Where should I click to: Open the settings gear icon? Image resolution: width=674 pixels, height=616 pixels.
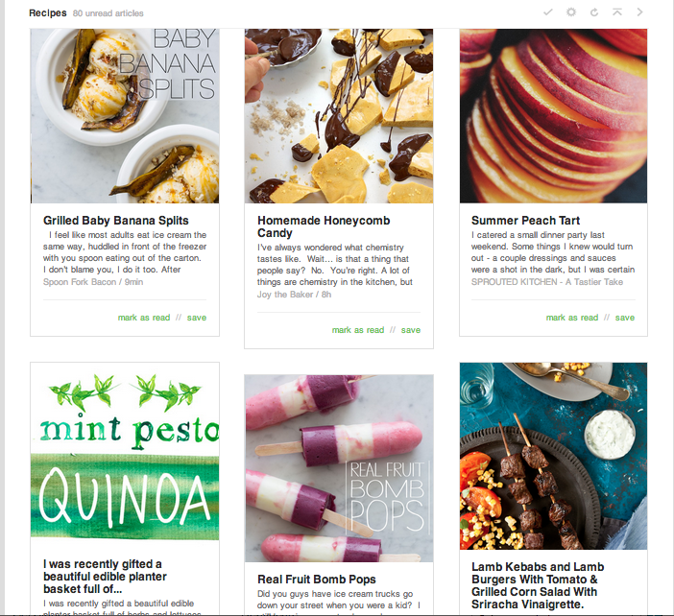tap(571, 12)
